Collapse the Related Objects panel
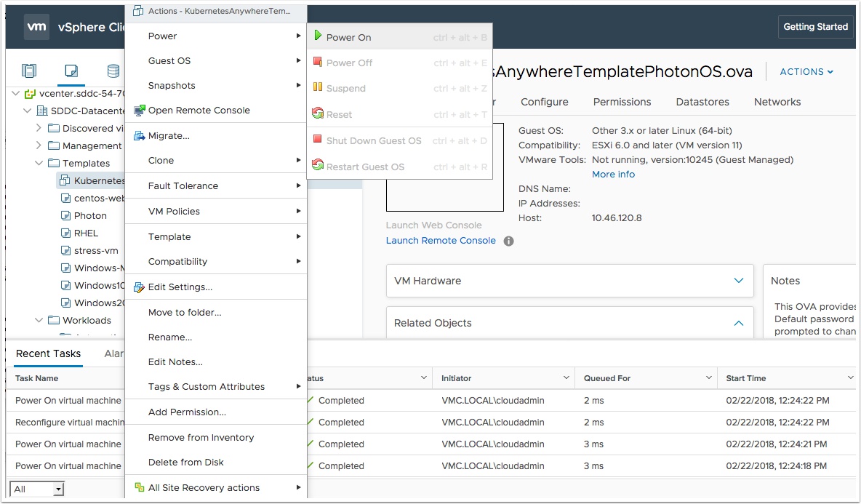861x504 pixels. coord(739,323)
